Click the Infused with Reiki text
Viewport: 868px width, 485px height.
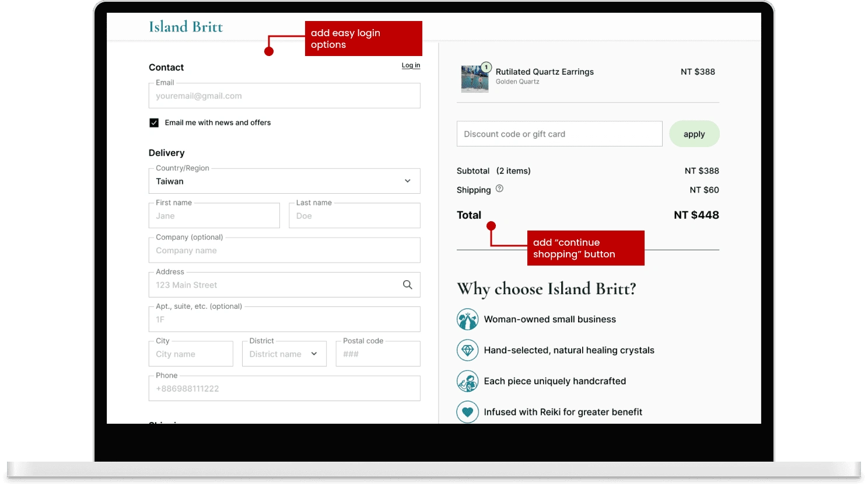563,412
